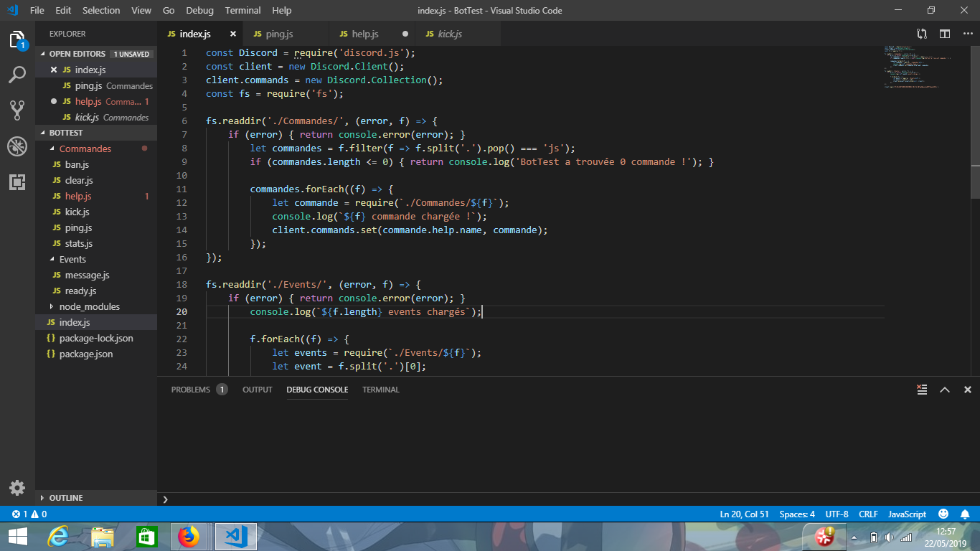Image resolution: width=980 pixels, height=551 pixels.
Task: Open the notifications bell
Action: tap(965, 514)
